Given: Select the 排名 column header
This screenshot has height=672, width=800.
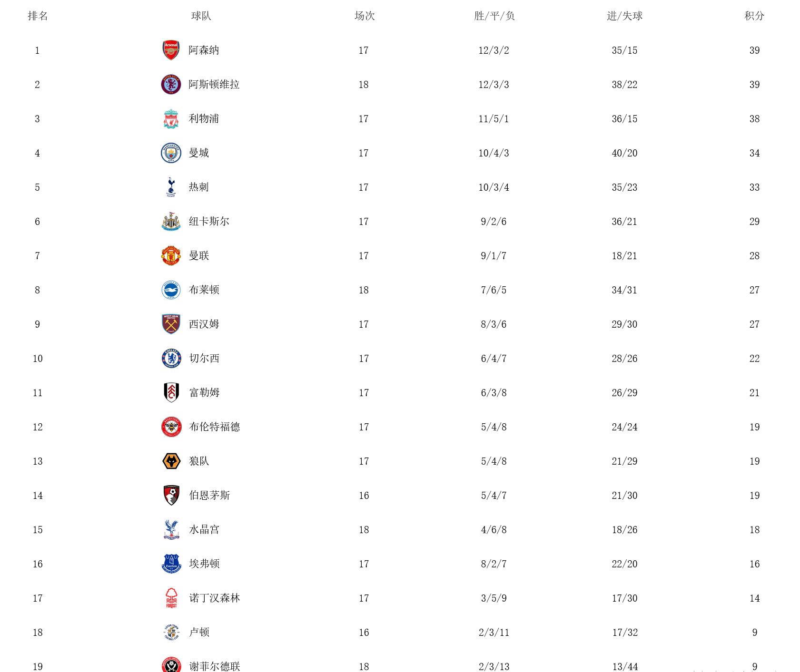Looking at the screenshot, I should pos(38,16).
